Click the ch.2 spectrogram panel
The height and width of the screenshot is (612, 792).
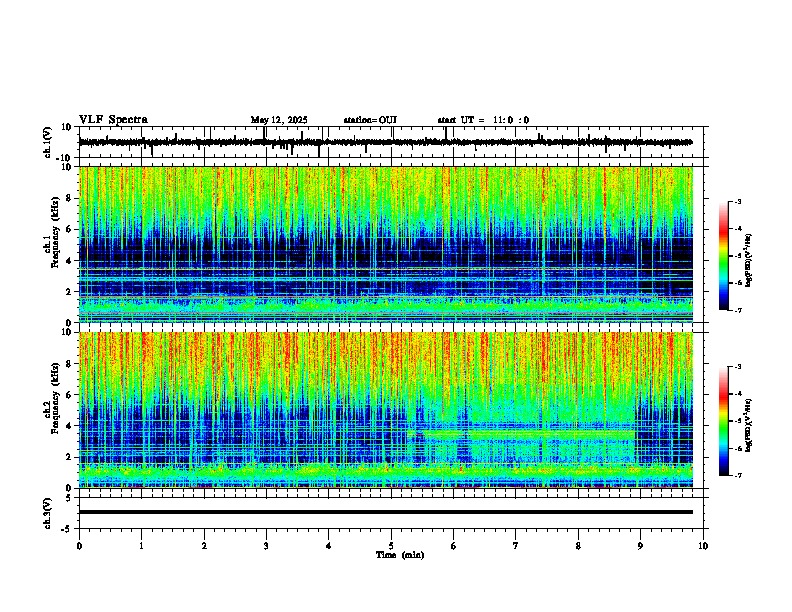(x=386, y=410)
